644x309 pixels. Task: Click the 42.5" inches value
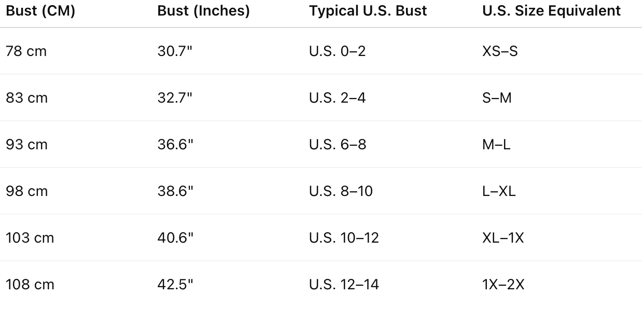click(x=175, y=285)
